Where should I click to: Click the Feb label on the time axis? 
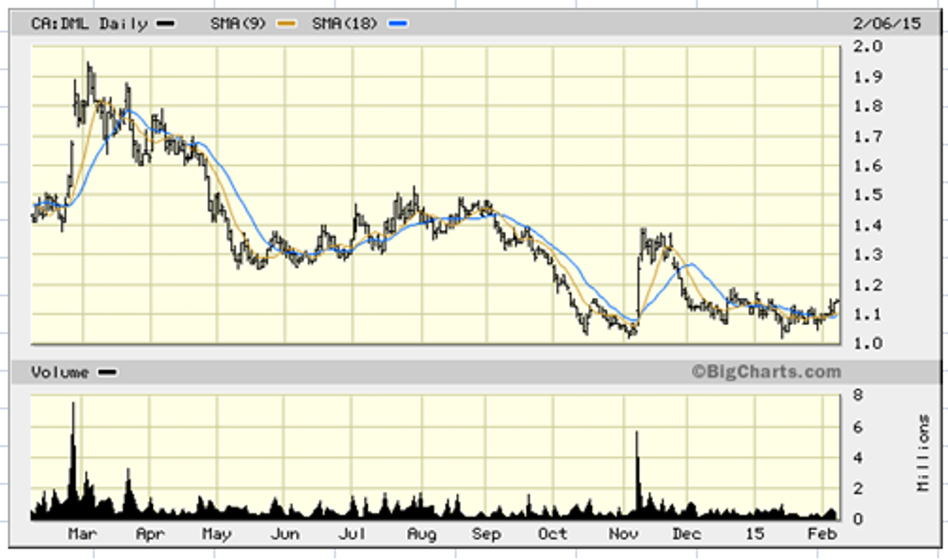pyautogui.click(x=821, y=534)
